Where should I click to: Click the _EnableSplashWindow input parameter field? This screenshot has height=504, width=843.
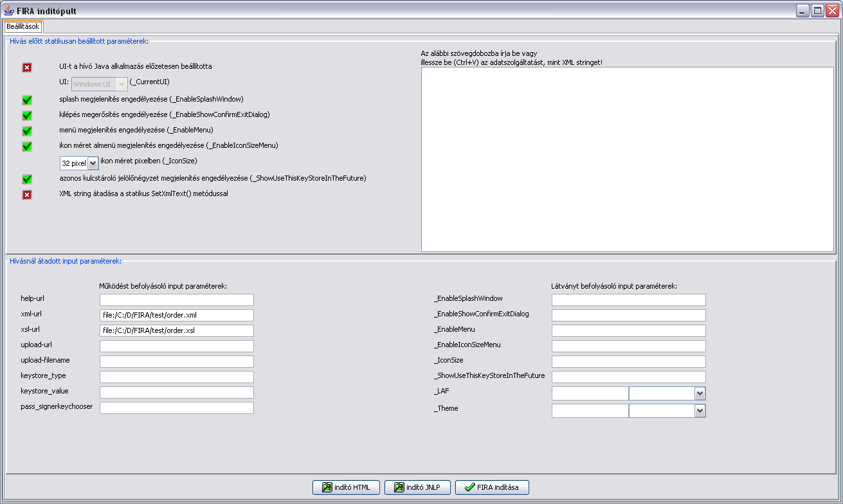629,300
